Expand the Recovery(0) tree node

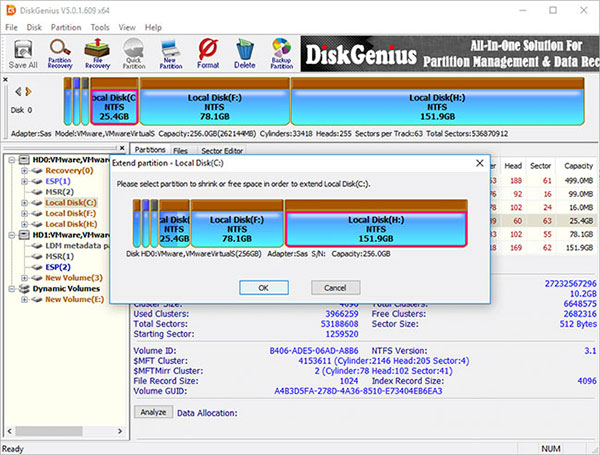(x=23, y=171)
